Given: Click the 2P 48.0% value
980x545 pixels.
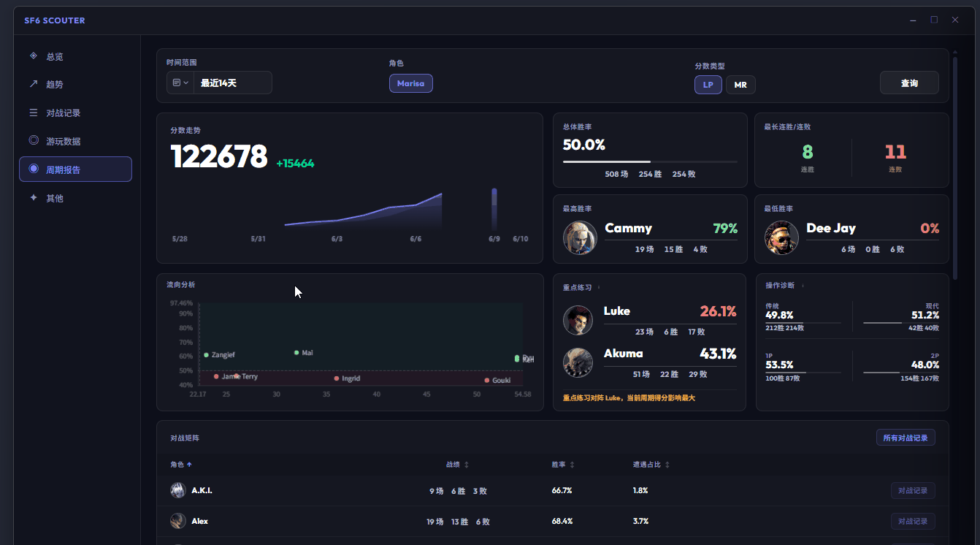Looking at the screenshot, I should tap(925, 365).
